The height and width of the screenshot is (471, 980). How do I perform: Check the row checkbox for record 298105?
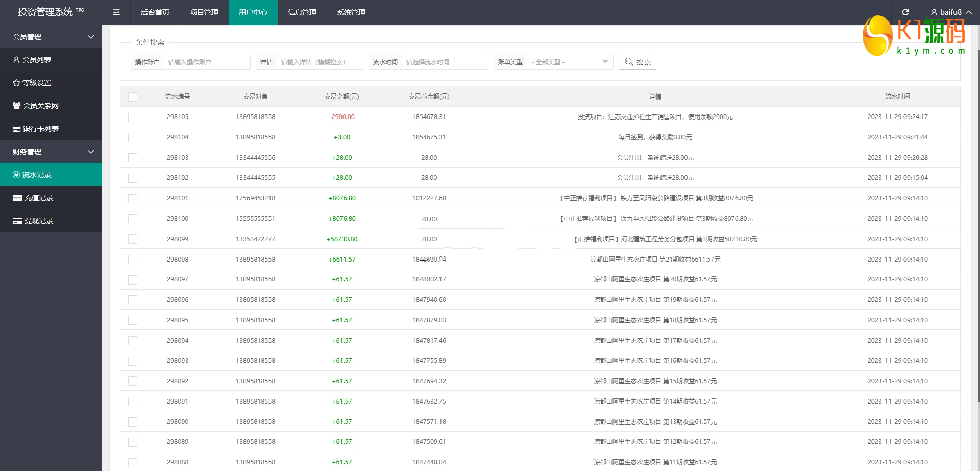point(133,117)
